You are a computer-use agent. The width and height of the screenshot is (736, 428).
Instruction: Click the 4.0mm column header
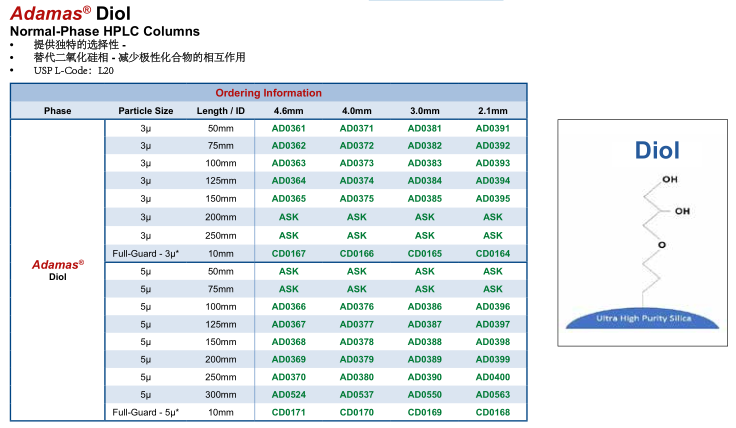pyautogui.click(x=356, y=111)
